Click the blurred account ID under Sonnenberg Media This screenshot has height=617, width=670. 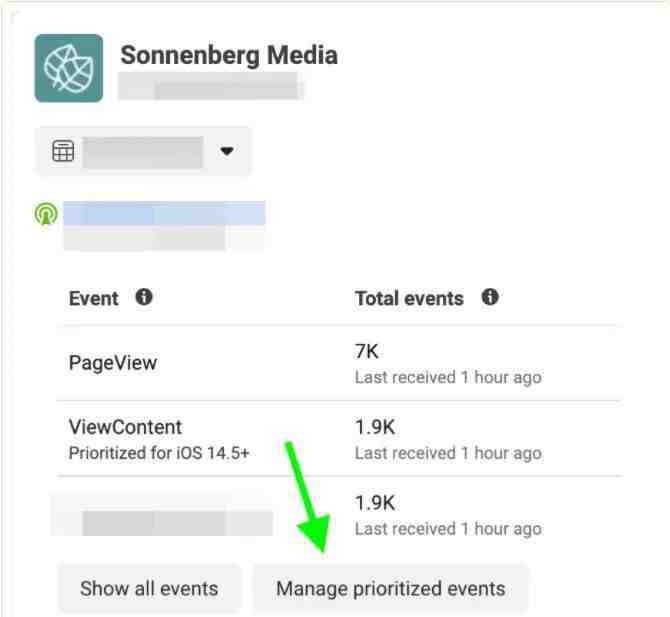coord(210,86)
